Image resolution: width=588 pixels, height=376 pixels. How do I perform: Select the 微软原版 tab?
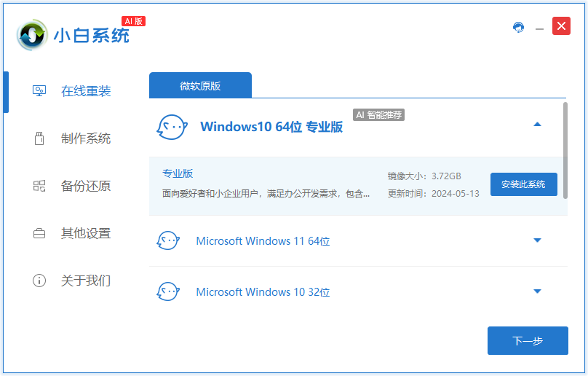click(200, 85)
